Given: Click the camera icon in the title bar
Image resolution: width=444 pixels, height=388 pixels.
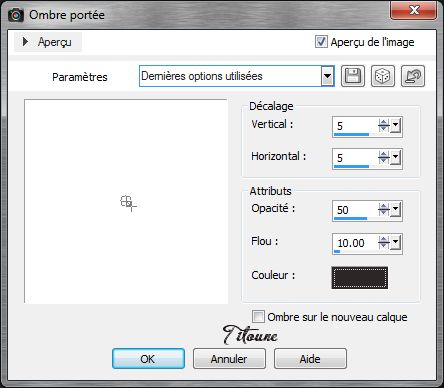Looking at the screenshot, I should [16, 15].
